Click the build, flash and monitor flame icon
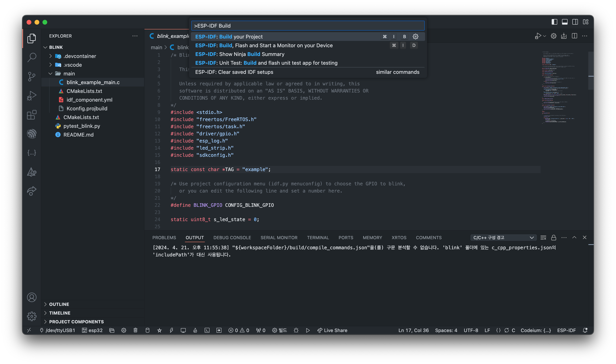Image resolution: width=616 pixels, height=364 pixels. click(x=195, y=330)
